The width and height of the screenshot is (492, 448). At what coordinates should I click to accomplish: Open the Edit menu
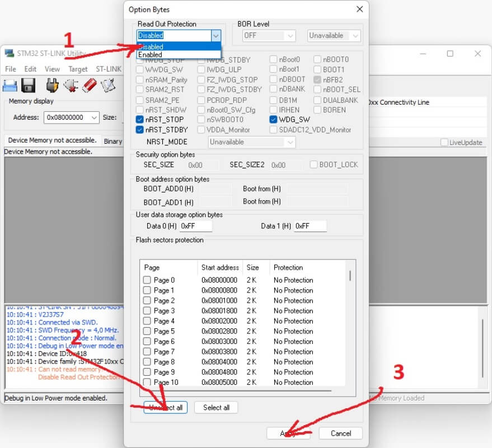pos(30,69)
